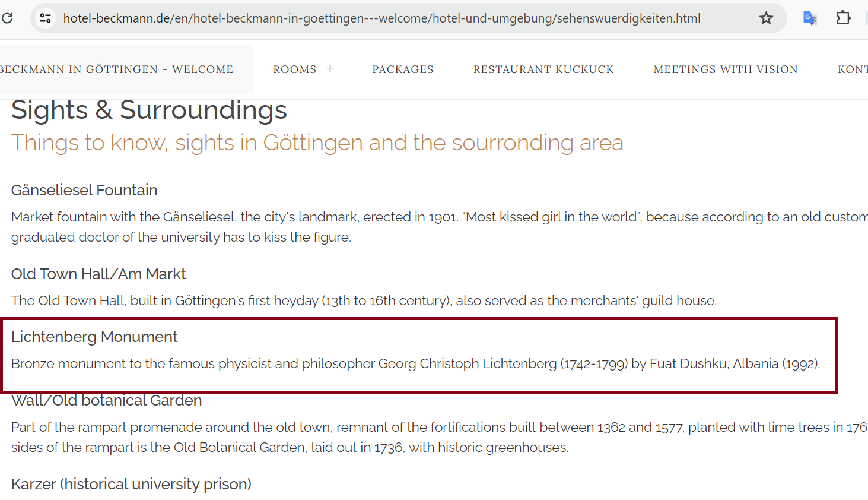
Task: Click the URL address bar field
Action: tap(381, 18)
